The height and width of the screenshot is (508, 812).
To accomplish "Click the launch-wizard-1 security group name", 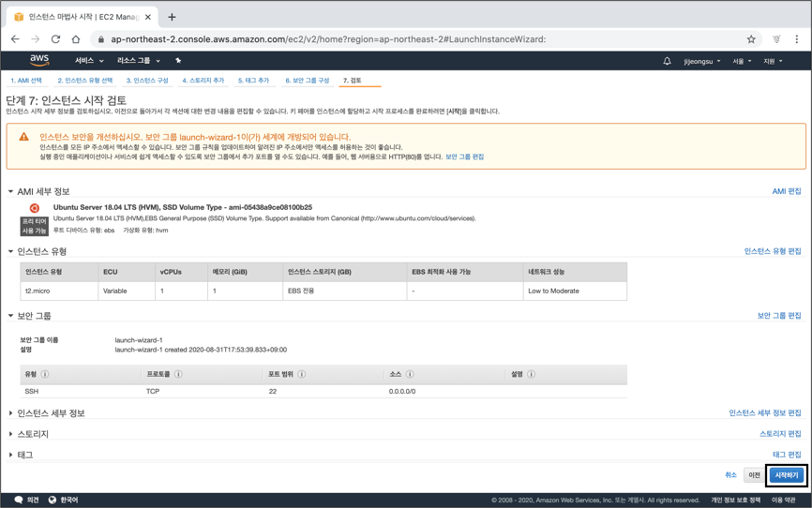I will pyautogui.click(x=139, y=340).
